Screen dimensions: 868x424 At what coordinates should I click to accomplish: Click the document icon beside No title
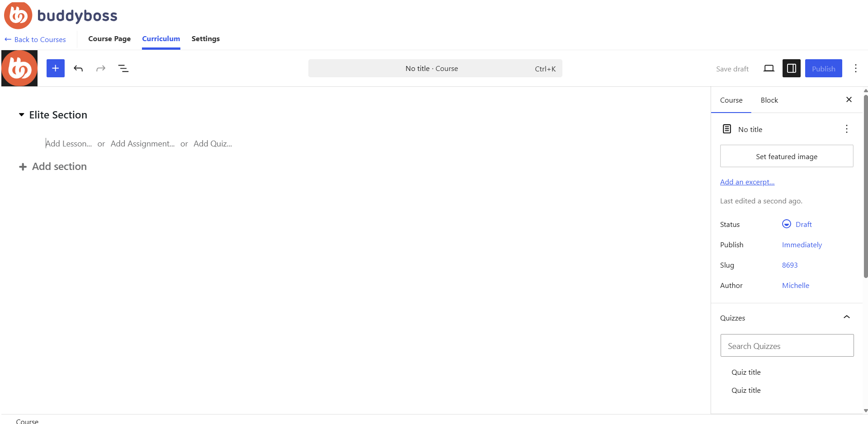(727, 129)
